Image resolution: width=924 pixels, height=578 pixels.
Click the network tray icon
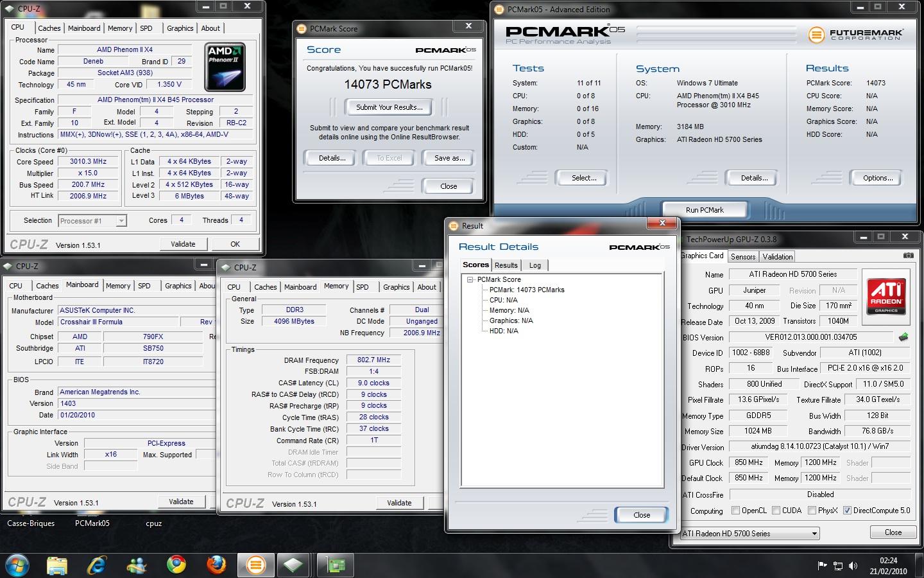(x=837, y=565)
